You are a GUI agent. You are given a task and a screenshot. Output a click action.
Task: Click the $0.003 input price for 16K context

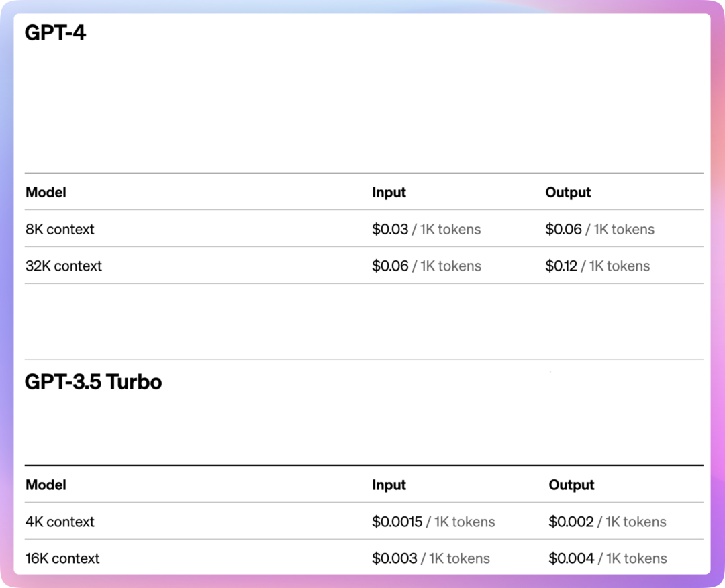395,559
